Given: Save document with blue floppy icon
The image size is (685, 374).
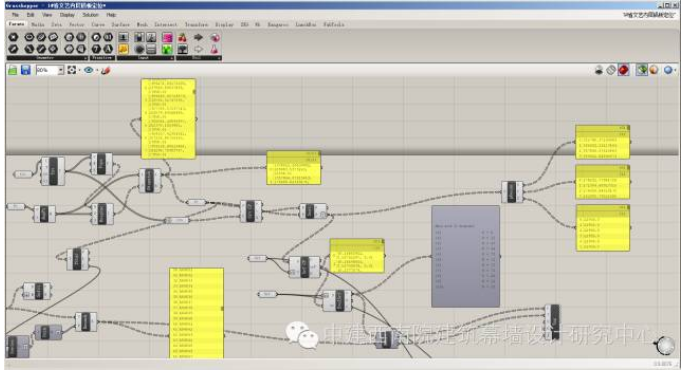Looking at the screenshot, I should 26,70.
